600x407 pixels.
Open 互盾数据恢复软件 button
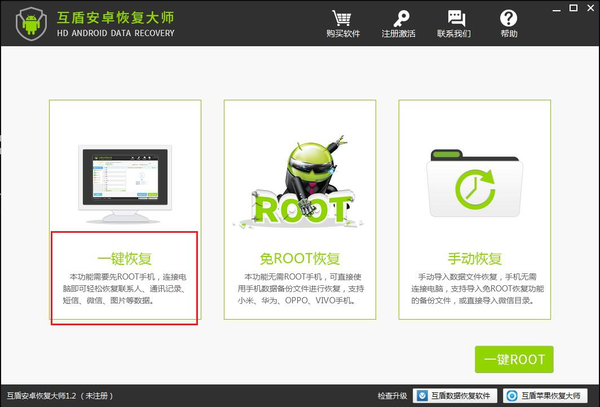pyautogui.click(x=455, y=396)
